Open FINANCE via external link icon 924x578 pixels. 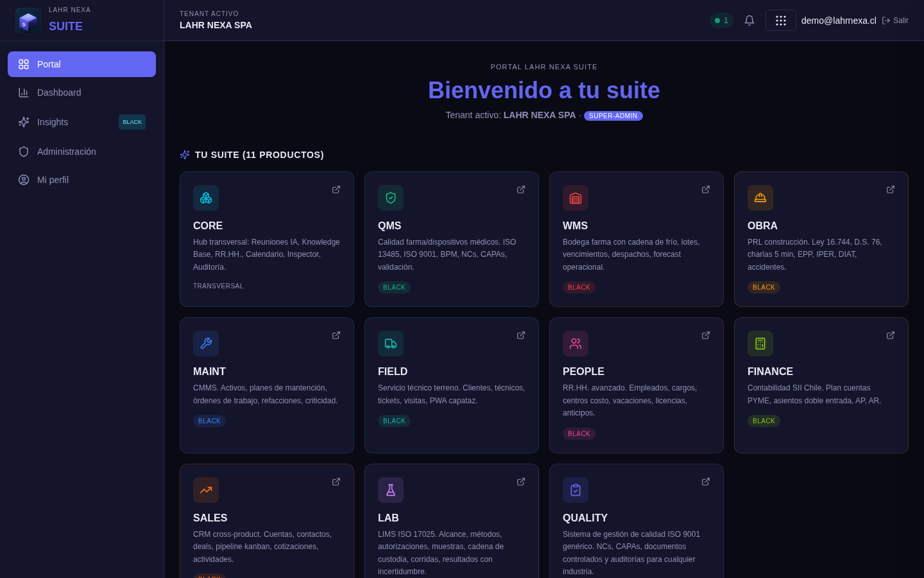tap(891, 335)
